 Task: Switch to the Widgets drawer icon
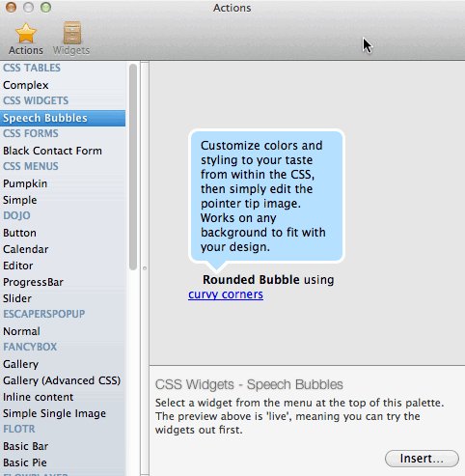[x=71, y=39]
